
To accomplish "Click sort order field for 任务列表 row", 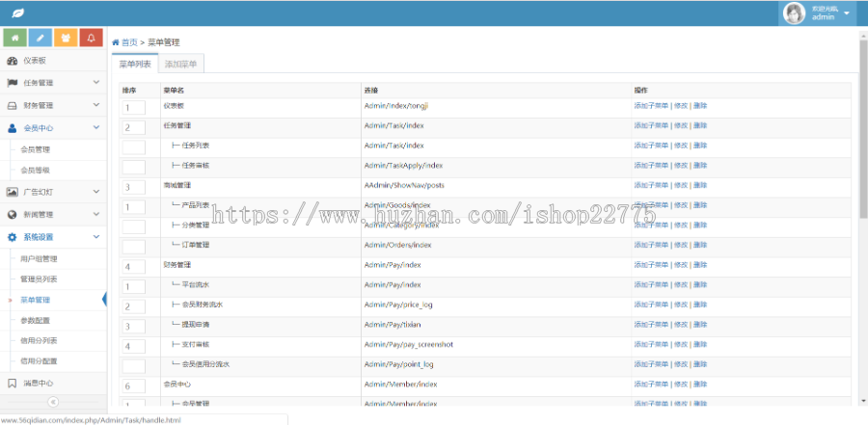I will [133, 147].
